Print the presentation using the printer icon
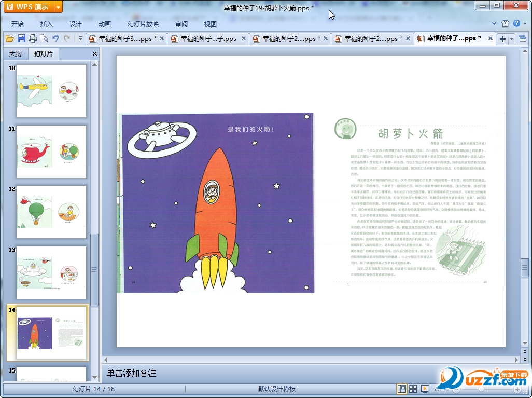532x398 pixels. pos(33,38)
